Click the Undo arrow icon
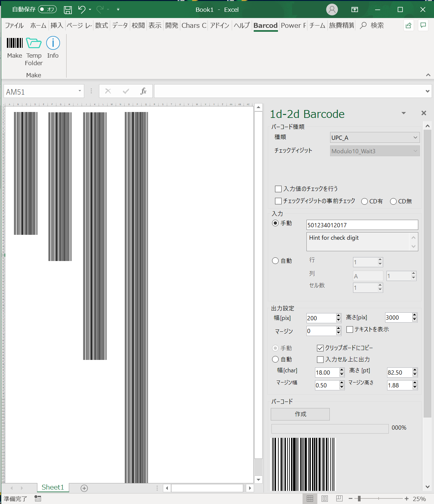 click(82, 9)
